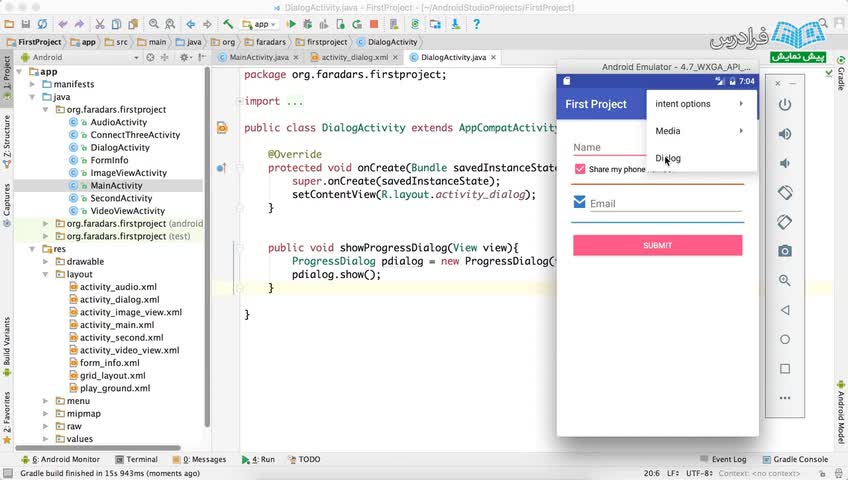Open Build Variants side panel

coord(6,346)
